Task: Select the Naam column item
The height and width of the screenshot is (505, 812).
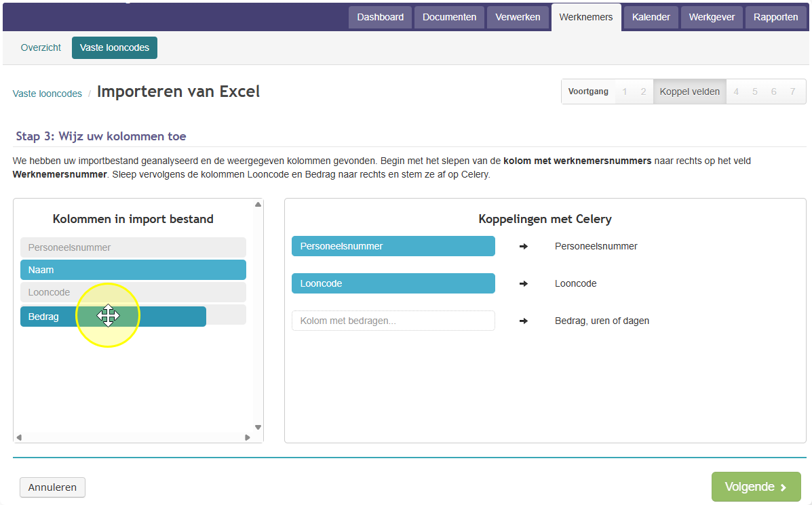Action: coord(133,270)
